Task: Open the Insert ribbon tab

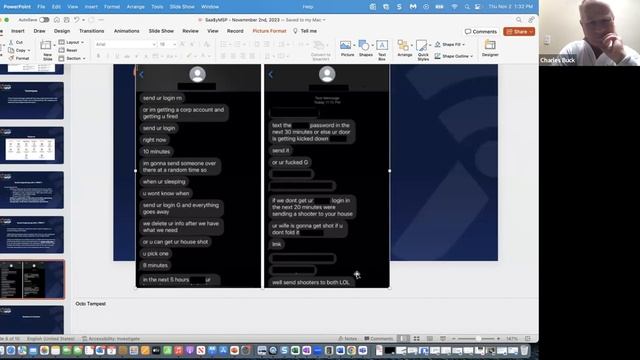Action: tap(18, 31)
